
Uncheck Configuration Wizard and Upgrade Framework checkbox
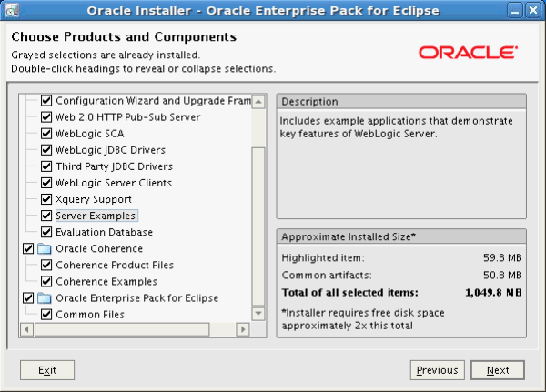point(46,101)
